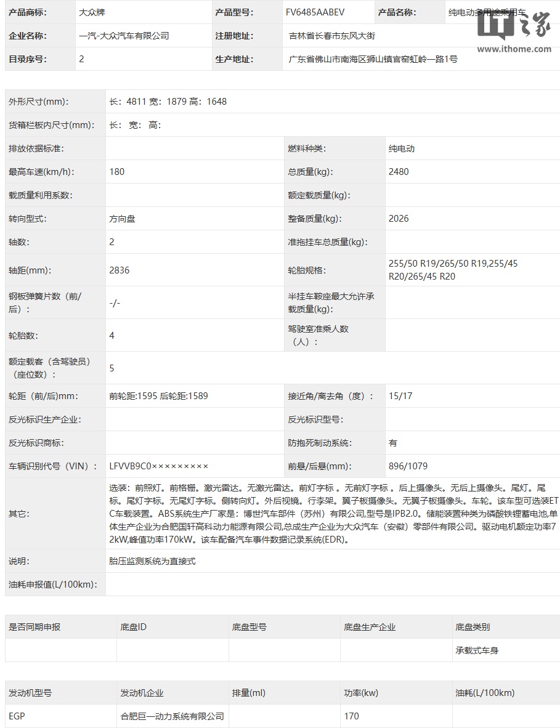The image size is (560, 728).
Task: Click the 其它 optional equipment paragraph
Action: [x=333, y=514]
